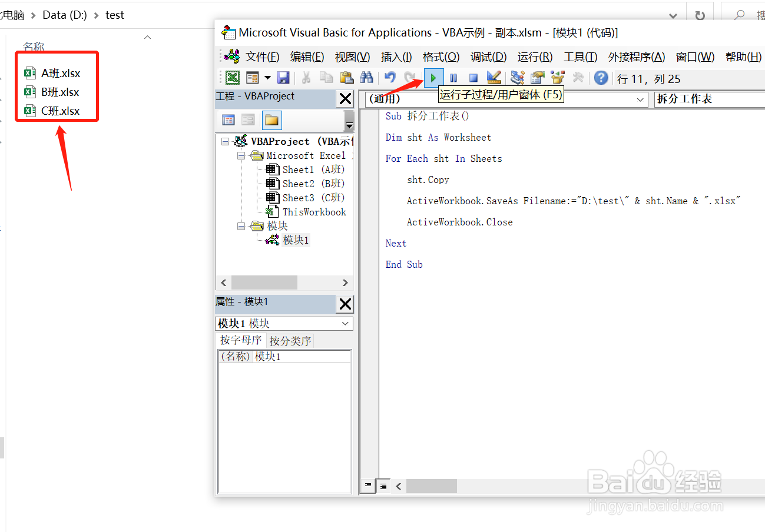
Task: Switch to Procedure View button
Action: [367, 486]
